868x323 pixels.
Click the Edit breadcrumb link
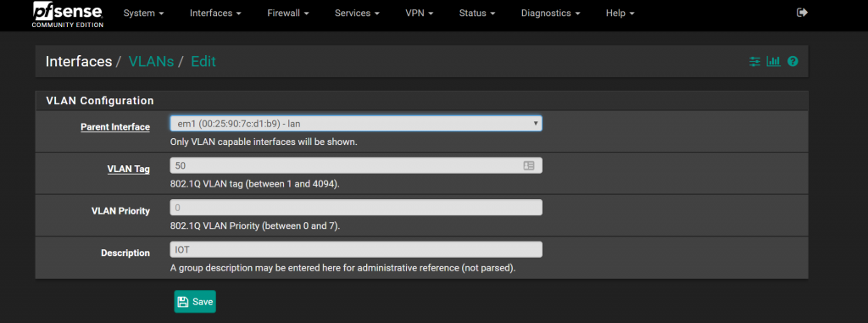[x=203, y=62]
